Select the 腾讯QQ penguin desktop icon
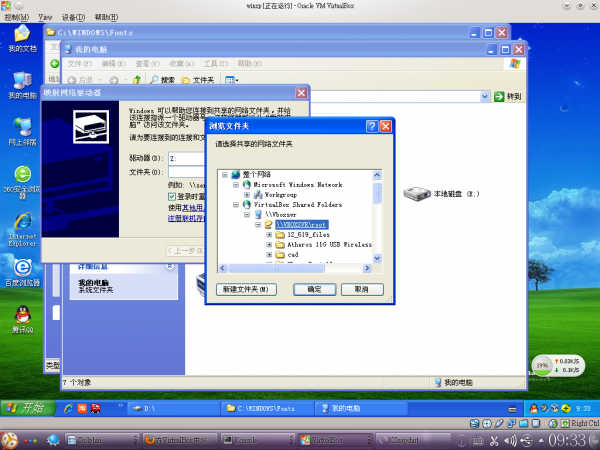 pos(22,320)
